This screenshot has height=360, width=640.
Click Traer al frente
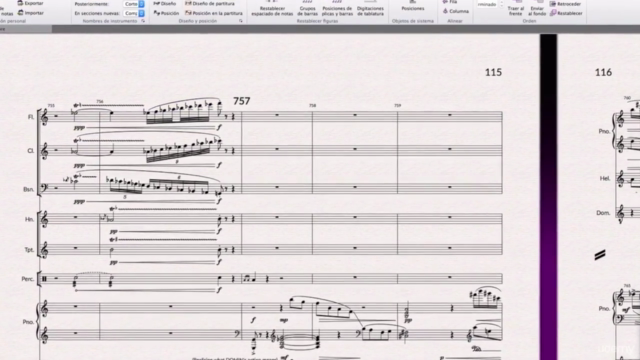point(516,8)
